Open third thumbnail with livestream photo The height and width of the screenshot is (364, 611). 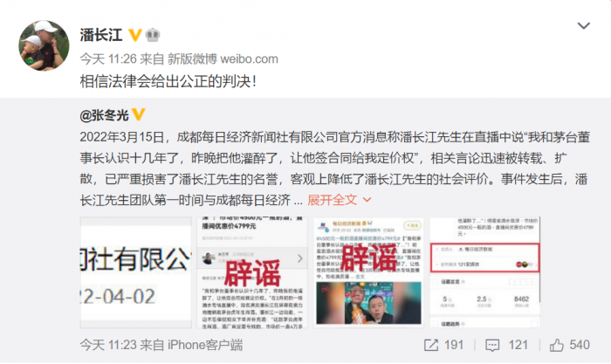tap(368, 272)
